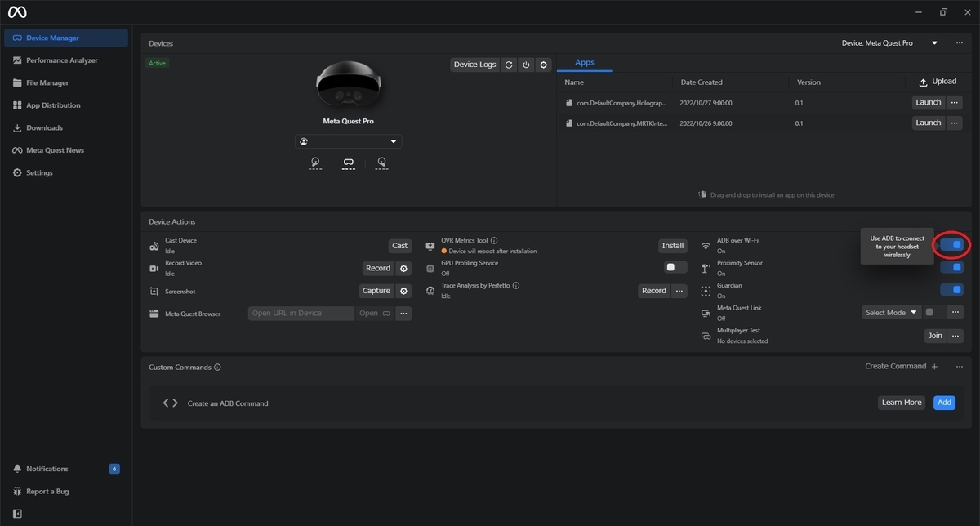Open the Device: Meta Quest Pro dropdown

tap(889, 43)
